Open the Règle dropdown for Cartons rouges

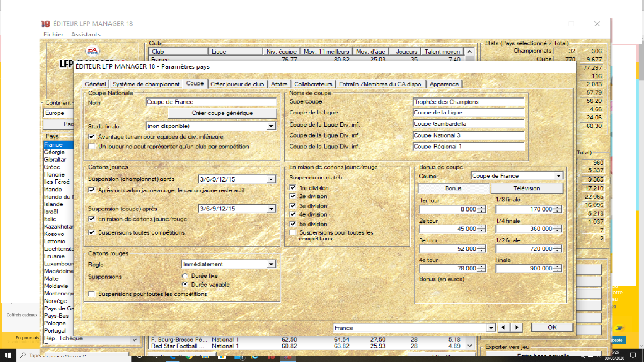pyautogui.click(x=271, y=264)
